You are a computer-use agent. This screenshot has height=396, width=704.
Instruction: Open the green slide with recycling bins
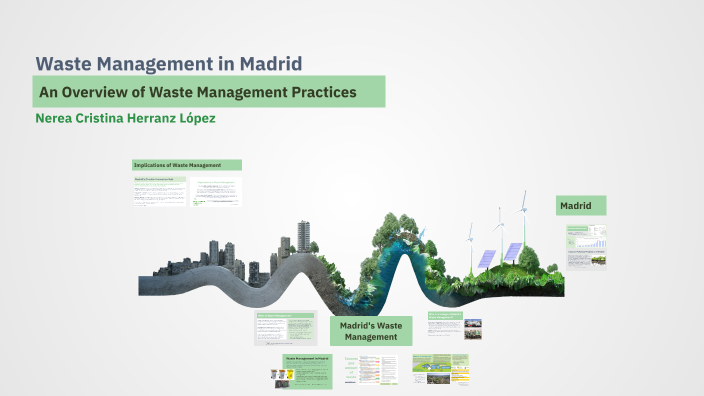click(x=301, y=371)
